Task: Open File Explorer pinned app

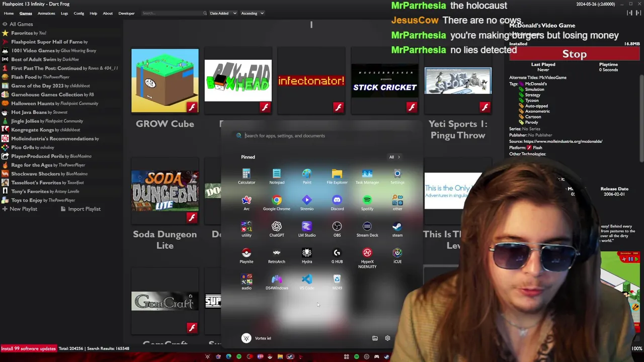Action: [337, 176]
